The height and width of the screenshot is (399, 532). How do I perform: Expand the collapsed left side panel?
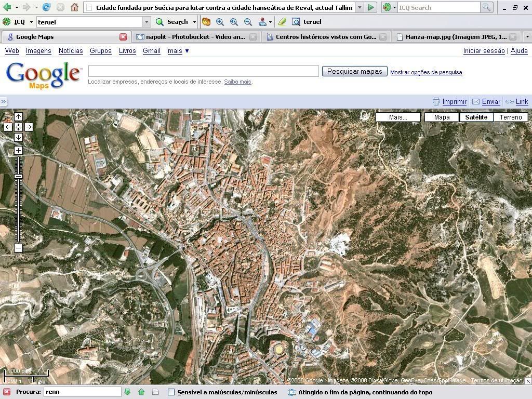click(x=4, y=102)
